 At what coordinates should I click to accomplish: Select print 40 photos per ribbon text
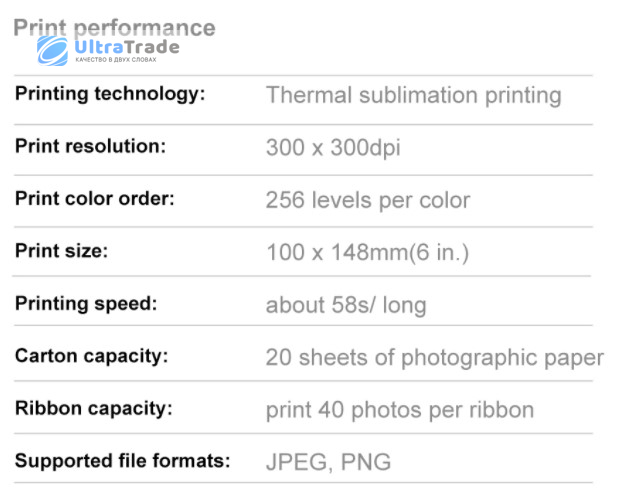pyautogui.click(x=400, y=411)
